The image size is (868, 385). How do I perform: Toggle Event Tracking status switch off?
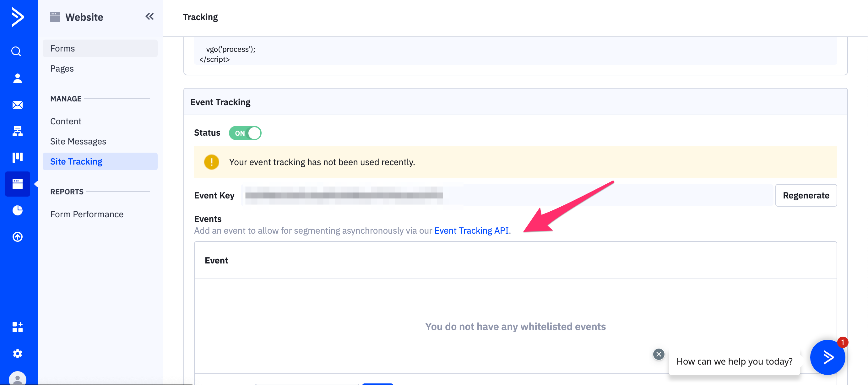pos(245,133)
